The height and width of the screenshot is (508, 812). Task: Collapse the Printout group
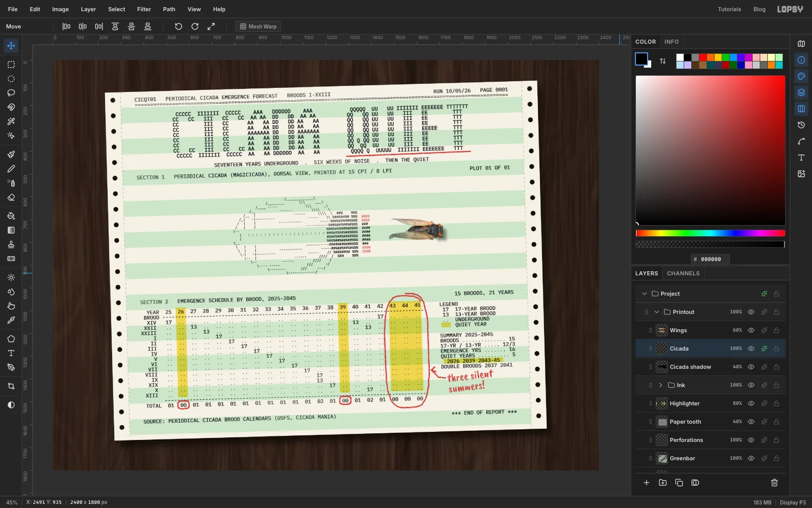tap(657, 312)
